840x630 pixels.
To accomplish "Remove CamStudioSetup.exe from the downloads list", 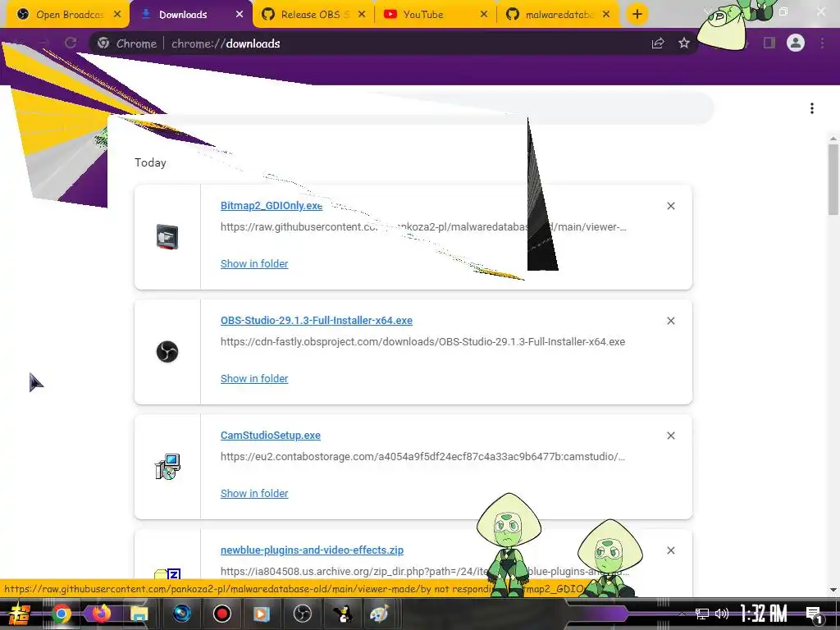I will pos(671,436).
